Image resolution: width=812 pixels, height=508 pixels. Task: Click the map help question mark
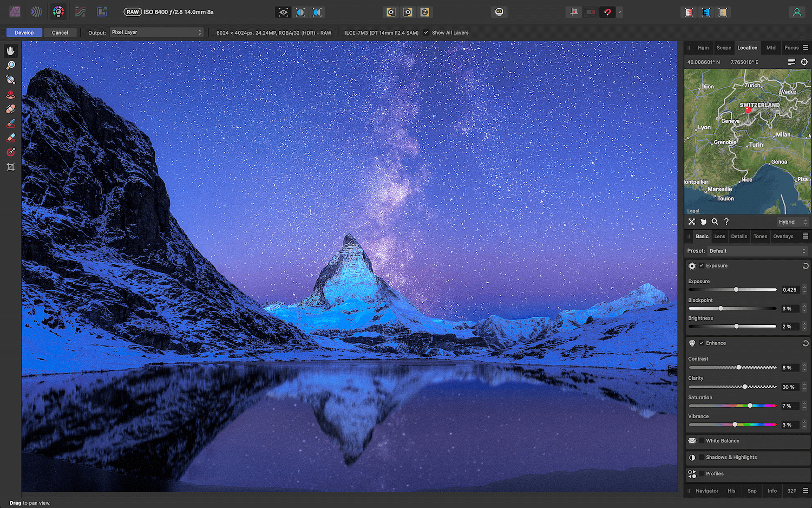(x=726, y=222)
